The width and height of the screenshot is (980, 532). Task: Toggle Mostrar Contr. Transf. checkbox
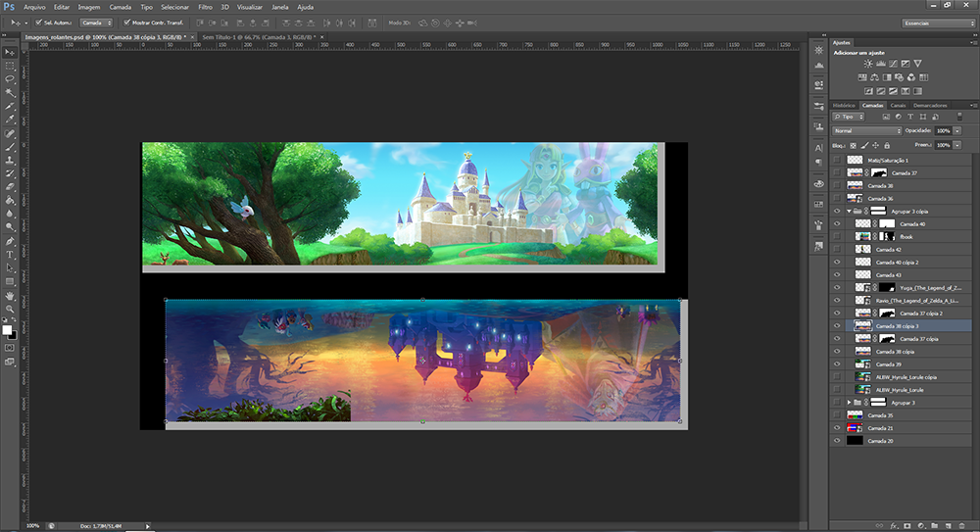pos(126,23)
